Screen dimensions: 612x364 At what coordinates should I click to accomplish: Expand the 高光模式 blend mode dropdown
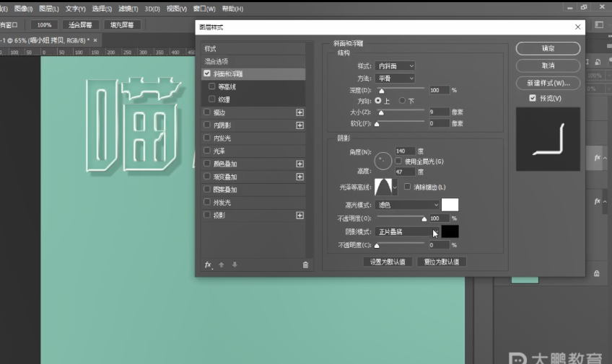point(407,205)
